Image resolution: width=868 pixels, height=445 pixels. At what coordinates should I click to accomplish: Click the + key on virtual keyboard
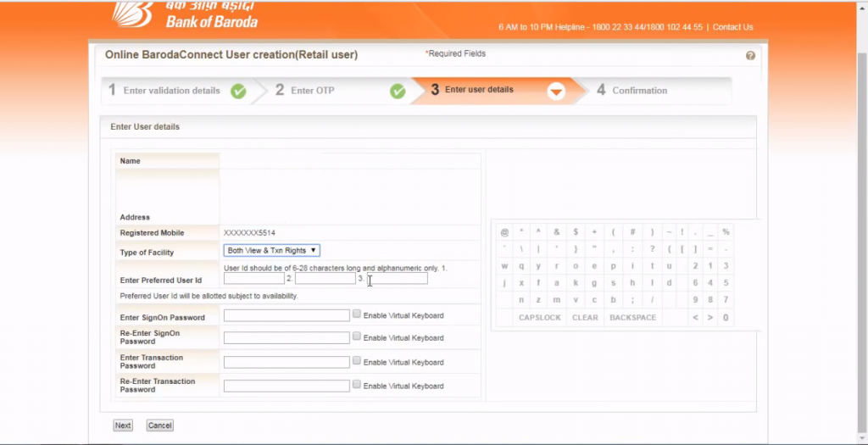click(x=594, y=232)
